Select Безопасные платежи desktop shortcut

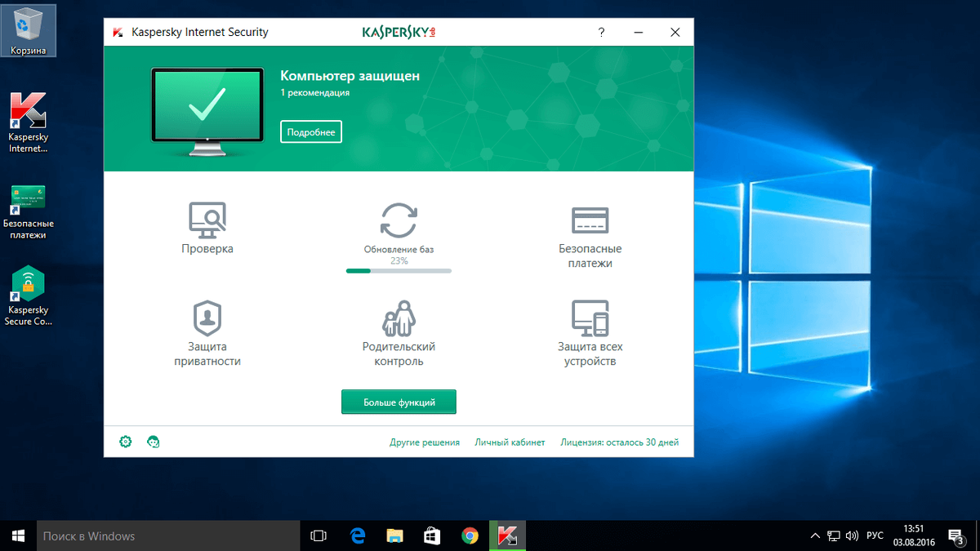coord(28,211)
